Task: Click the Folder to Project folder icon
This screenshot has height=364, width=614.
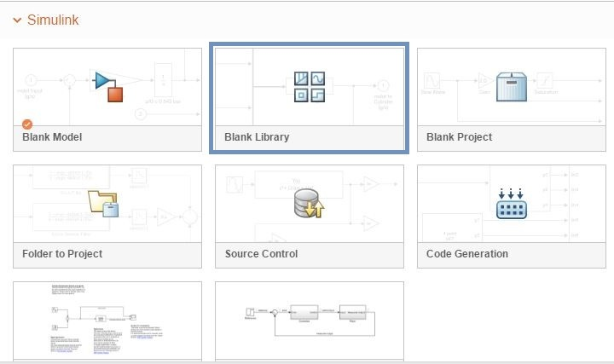Action: [x=103, y=203]
